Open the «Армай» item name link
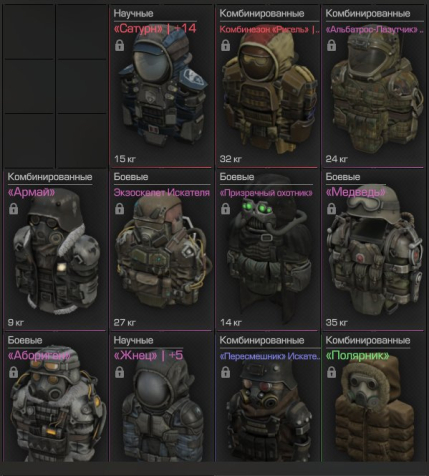The width and height of the screenshot is (429, 476). [x=31, y=192]
